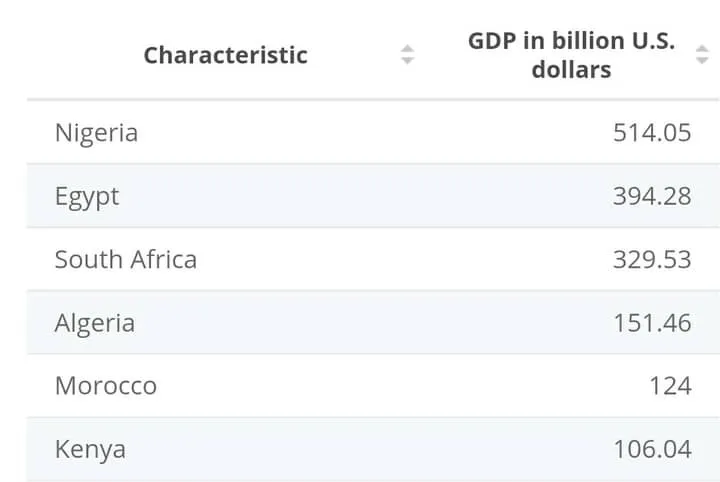Sort by GDP column arrows icon

[x=702, y=55]
